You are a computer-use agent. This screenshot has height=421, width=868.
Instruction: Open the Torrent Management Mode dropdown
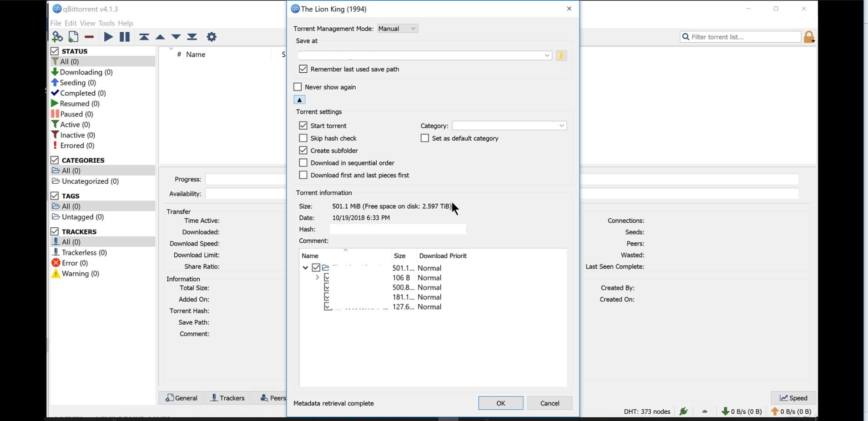(x=397, y=28)
